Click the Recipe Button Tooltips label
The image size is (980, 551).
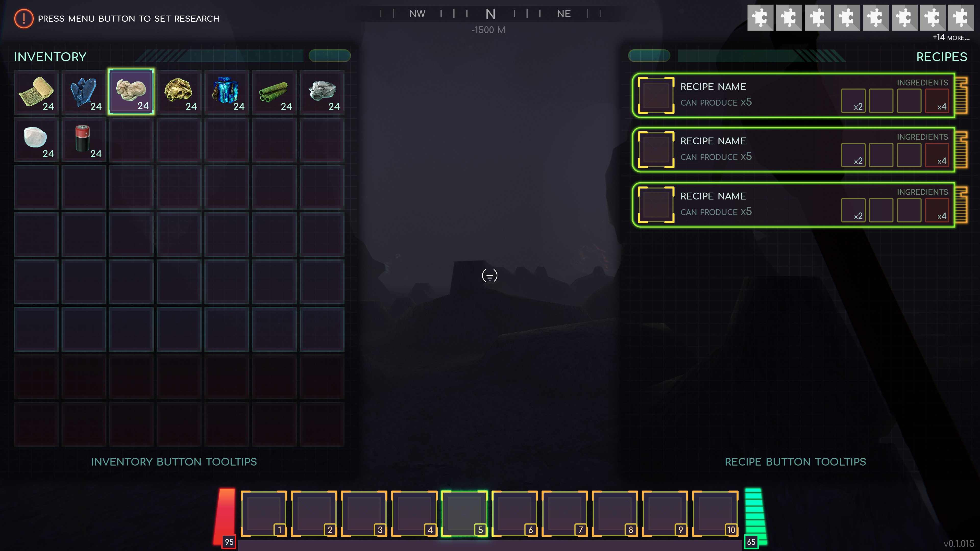(x=795, y=462)
